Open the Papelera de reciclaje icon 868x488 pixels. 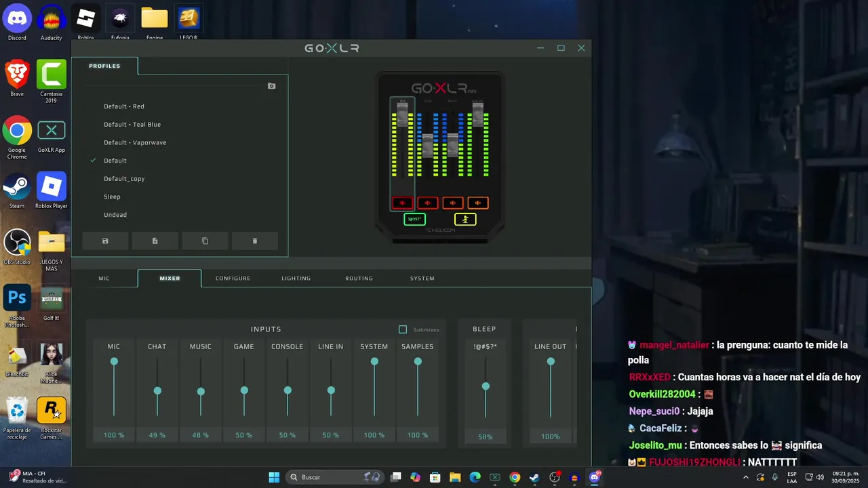click(17, 418)
